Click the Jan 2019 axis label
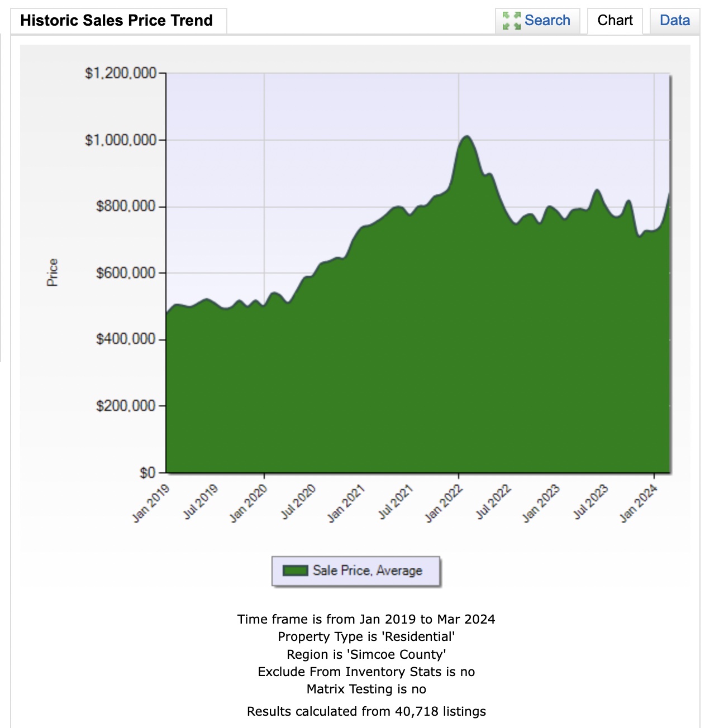This screenshot has width=724, height=728. tap(151, 503)
